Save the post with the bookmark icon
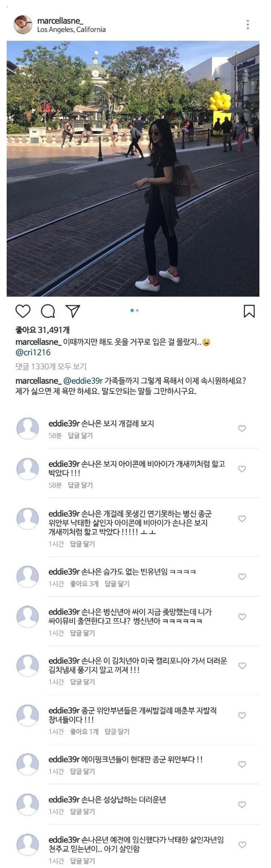Image resolution: width=271 pixels, height=868 pixels. pyautogui.click(x=249, y=311)
